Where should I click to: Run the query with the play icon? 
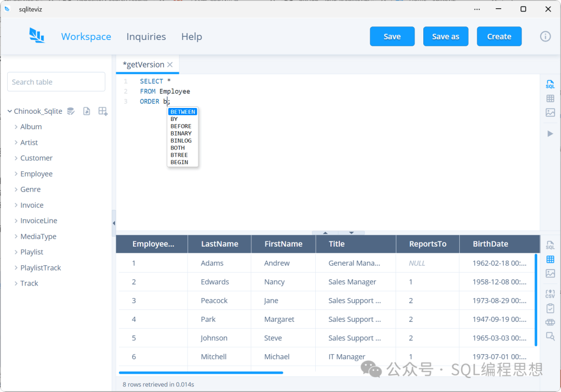[x=550, y=134]
